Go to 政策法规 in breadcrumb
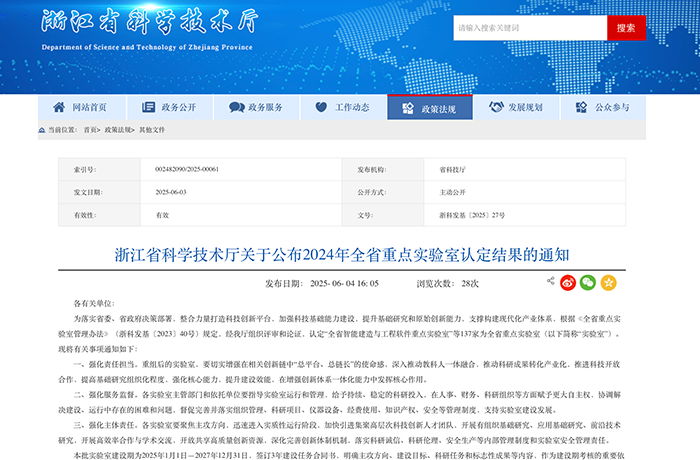 pyautogui.click(x=118, y=130)
